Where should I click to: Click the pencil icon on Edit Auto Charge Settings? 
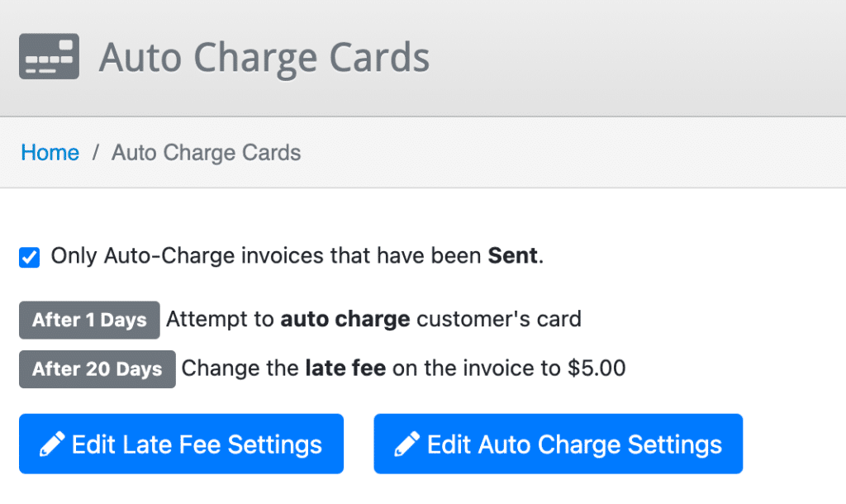tap(407, 445)
